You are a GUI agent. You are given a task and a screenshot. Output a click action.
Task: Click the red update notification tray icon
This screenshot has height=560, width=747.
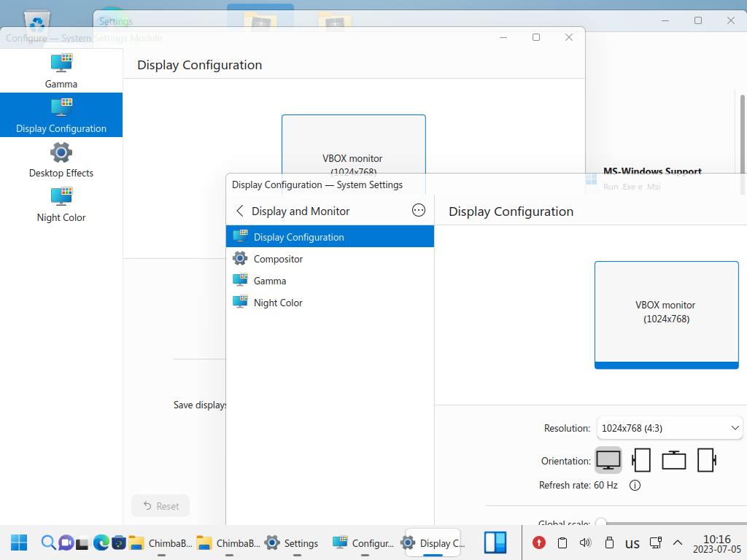click(538, 542)
